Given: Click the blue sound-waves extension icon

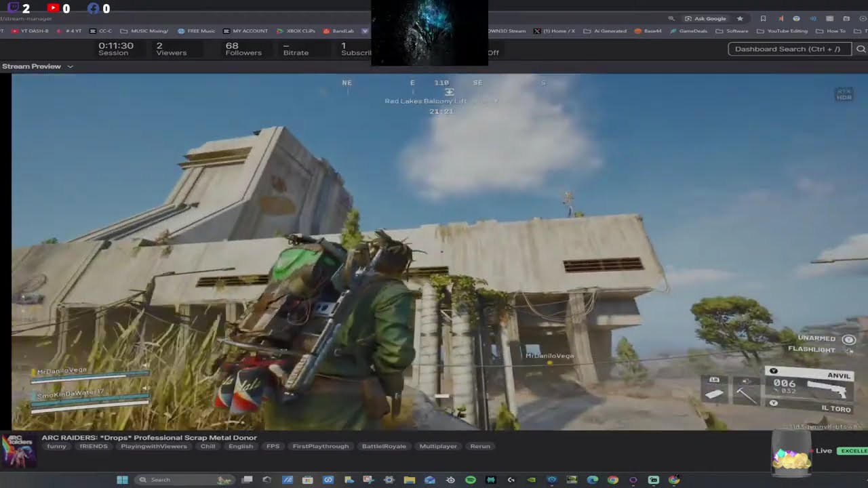Looking at the screenshot, I should tap(813, 18).
